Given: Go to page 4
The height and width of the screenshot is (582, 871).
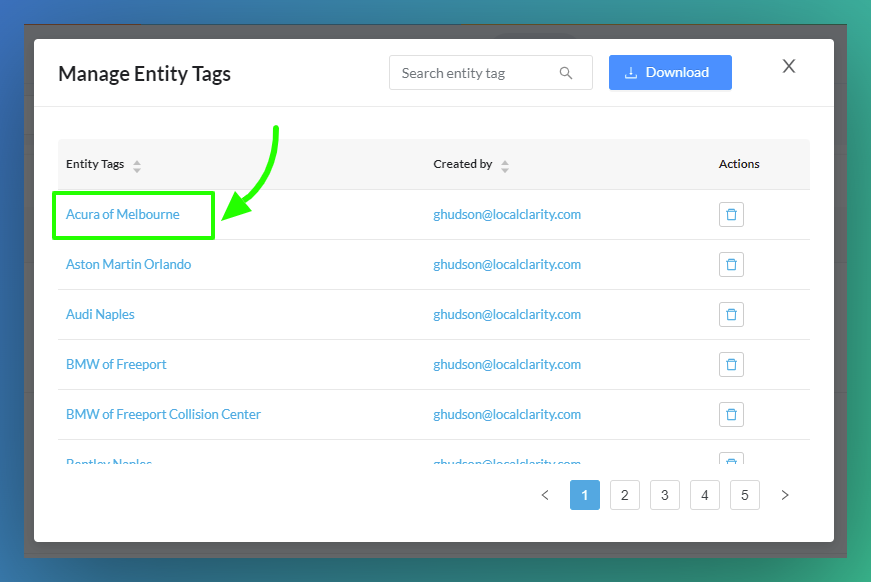Looking at the screenshot, I should [705, 495].
